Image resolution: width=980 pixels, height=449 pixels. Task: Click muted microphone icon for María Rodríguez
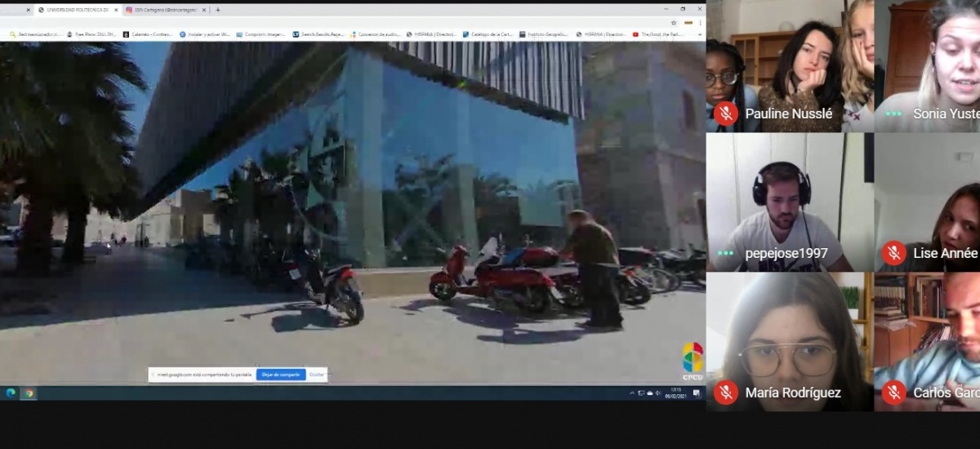(725, 393)
